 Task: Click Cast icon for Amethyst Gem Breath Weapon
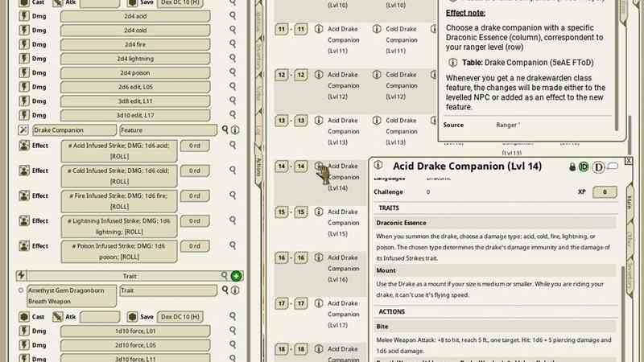click(23, 317)
